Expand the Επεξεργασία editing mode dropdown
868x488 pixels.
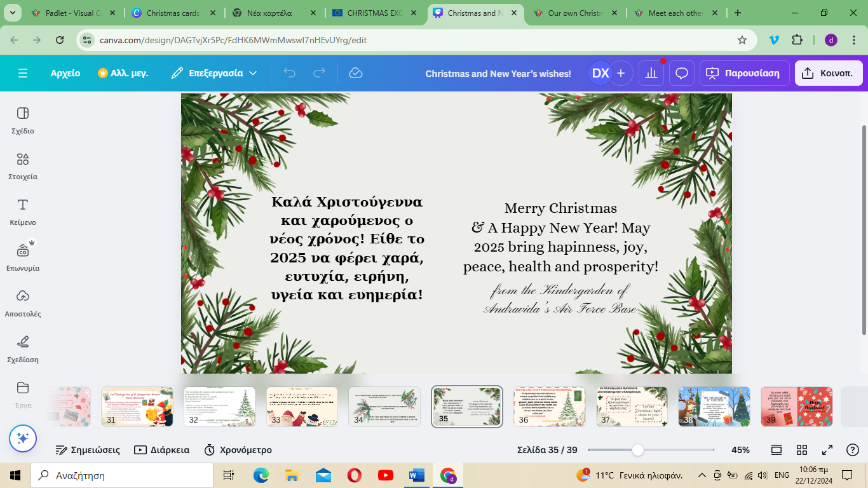pyautogui.click(x=214, y=73)
